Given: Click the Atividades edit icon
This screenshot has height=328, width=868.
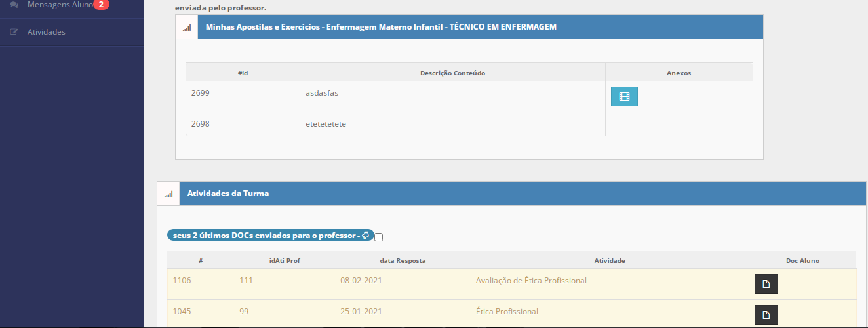Looking at the screenshot, I should click(x=14, y=32).
